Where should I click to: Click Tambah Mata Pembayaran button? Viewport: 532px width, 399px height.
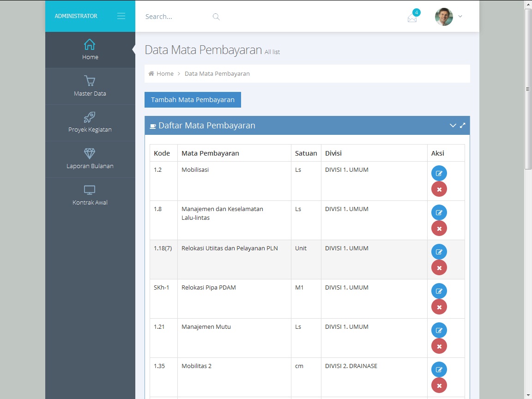(x=193, y=100)
